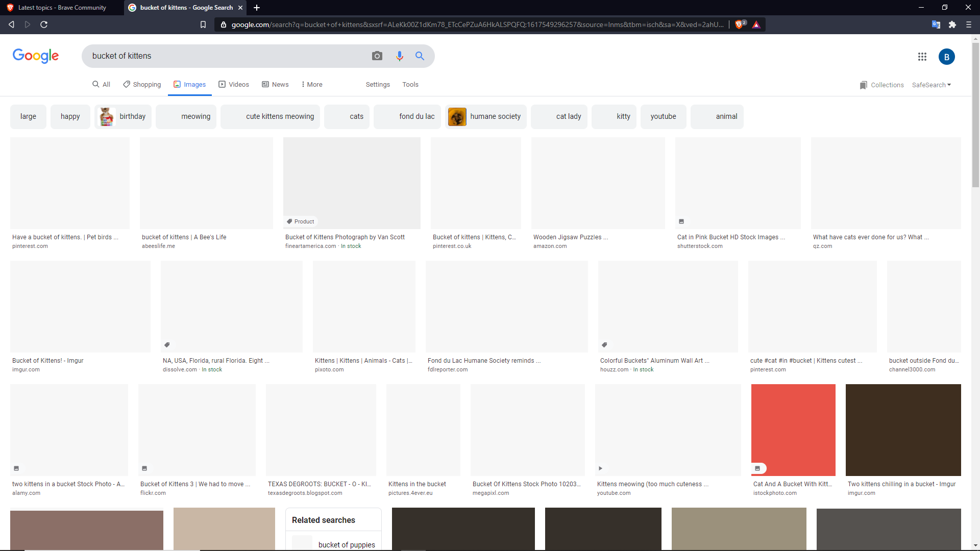
Task: Bookmark this page from the address bar
Action: (203, 24)
